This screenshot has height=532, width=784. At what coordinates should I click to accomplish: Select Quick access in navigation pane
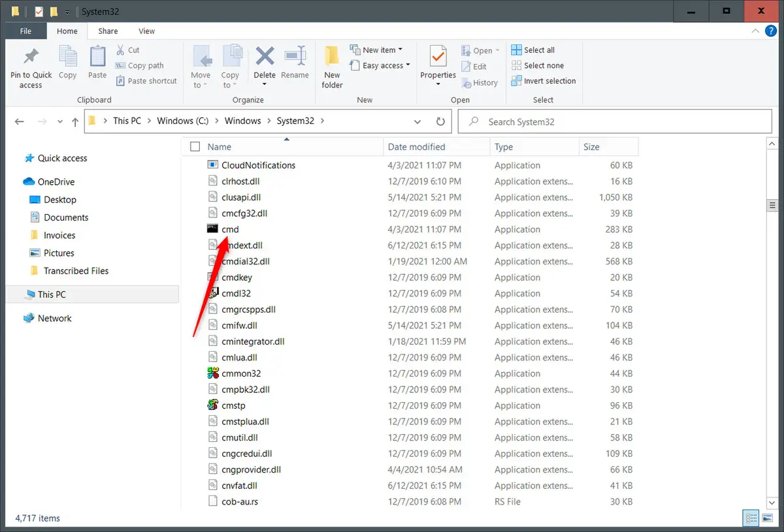[x=62, y=158]
